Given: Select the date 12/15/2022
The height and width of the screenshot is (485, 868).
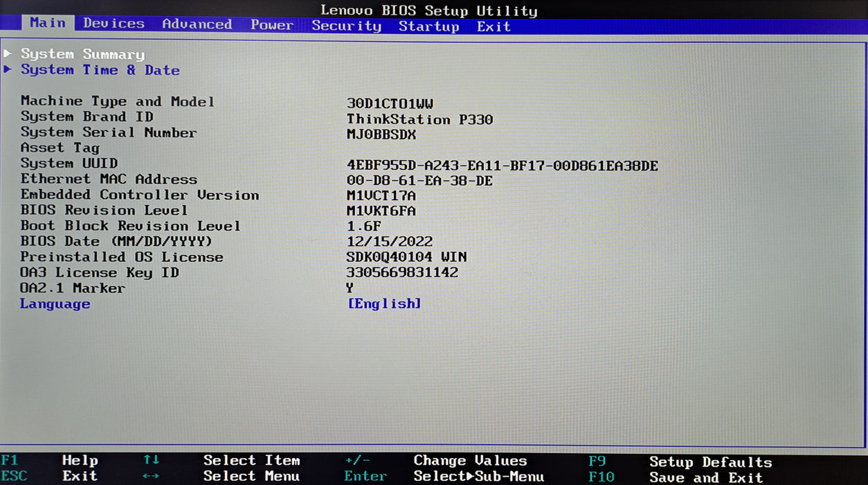Looking at the screenshot, I should click(390, 242).
